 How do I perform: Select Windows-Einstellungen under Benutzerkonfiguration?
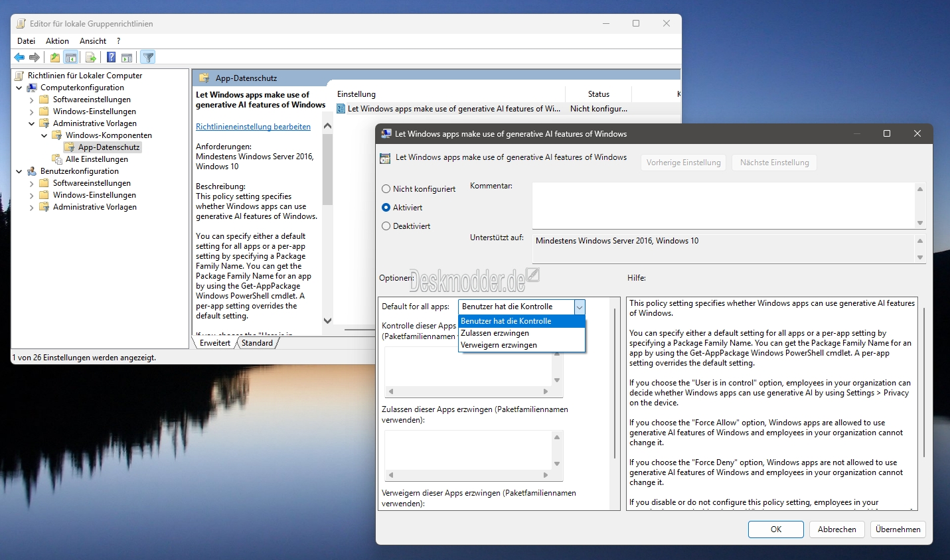(x=94, y=195)
